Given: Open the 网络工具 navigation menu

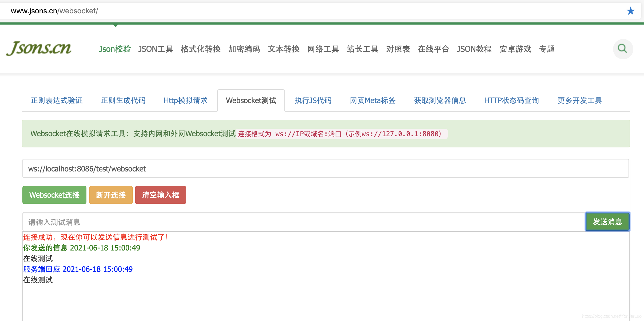Looking at the screenshot, I should click(323, 49).
